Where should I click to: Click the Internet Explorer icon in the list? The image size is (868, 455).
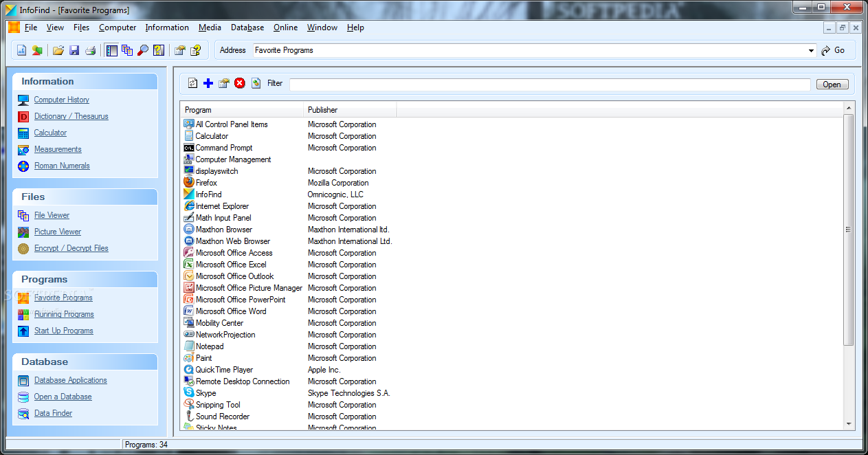coord(189,206)
